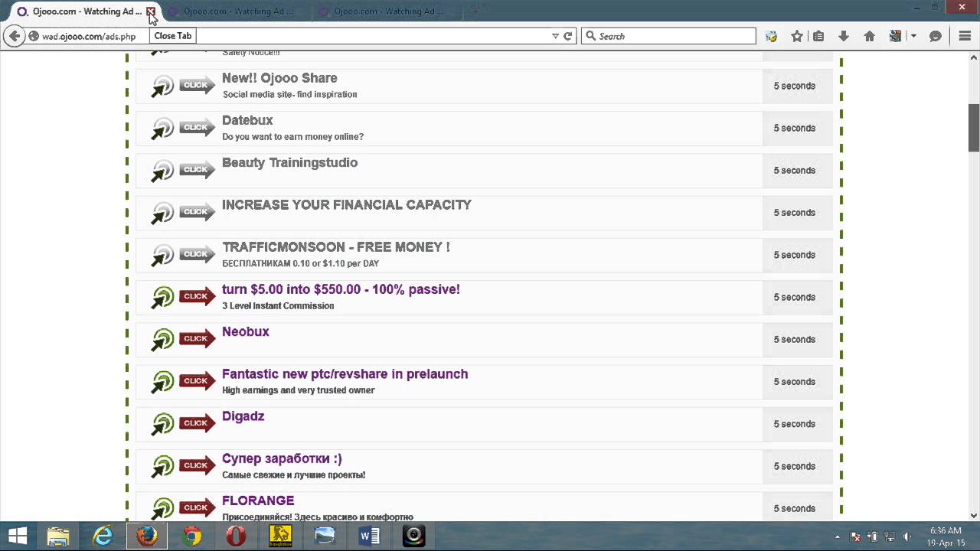The width and height of the screenshot is (980, 551).
Task: Close the first Ojooo.com tab
Action: pos(151,11)
